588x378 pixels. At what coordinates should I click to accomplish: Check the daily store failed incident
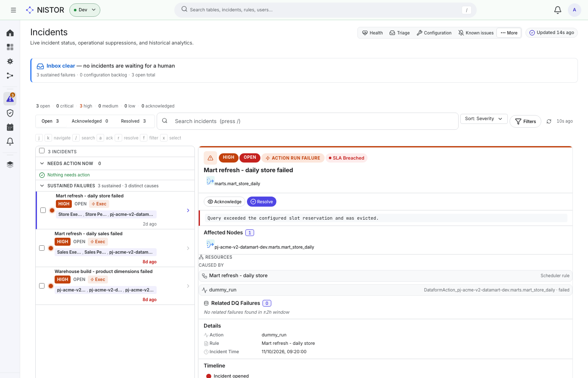pyautogui.click(x=43, y=210)
